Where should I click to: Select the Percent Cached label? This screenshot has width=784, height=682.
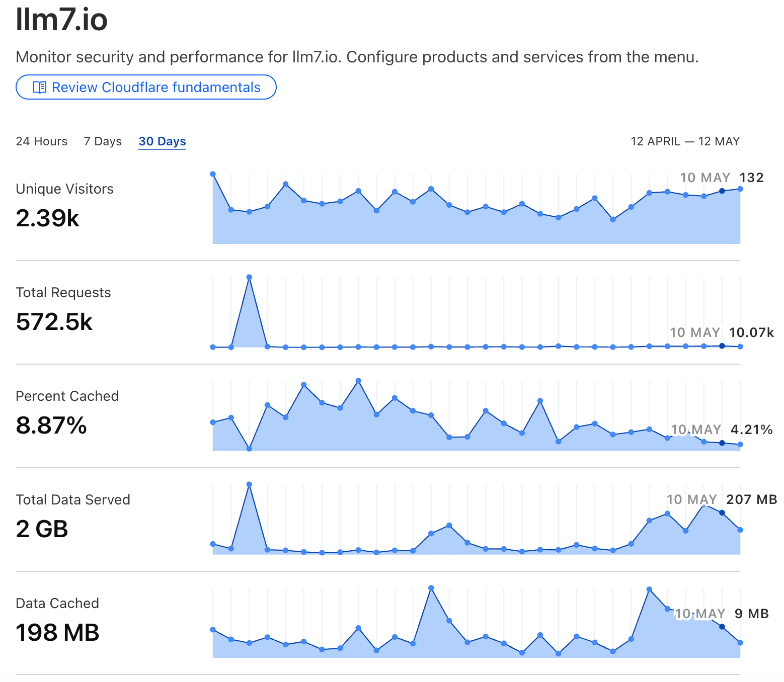[67, 396]
